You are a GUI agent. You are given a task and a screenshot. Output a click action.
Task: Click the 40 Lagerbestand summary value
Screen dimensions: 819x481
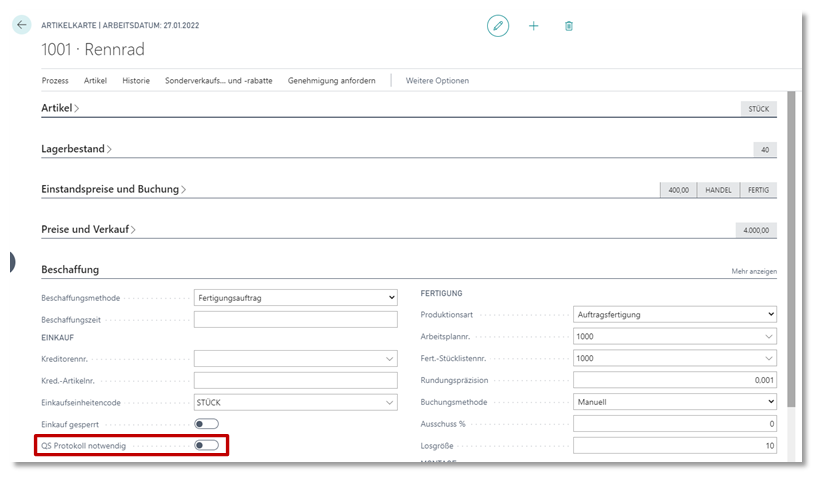(x=765, y=150)
